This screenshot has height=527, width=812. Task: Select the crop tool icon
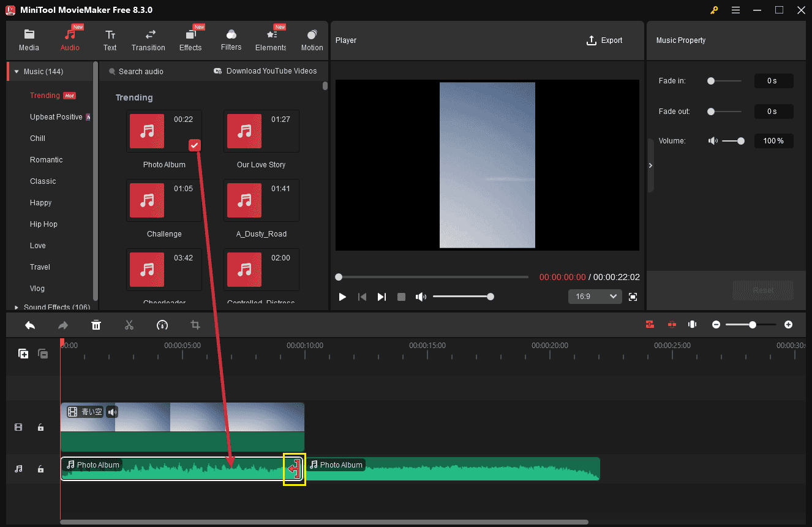pyautogui.click(x=195, y=325)
